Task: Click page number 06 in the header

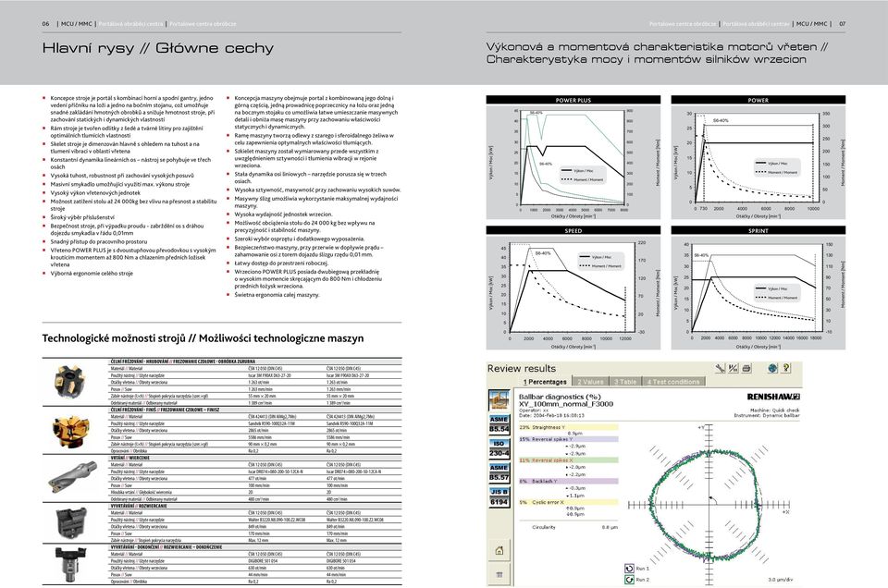Action: pyautogui.click(x=46, y=24)
